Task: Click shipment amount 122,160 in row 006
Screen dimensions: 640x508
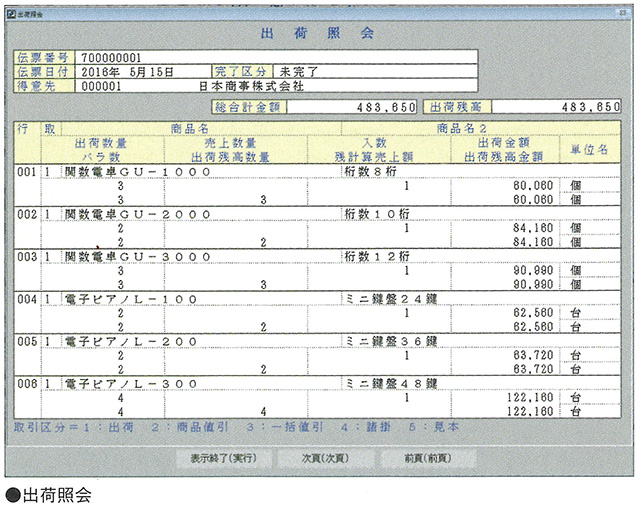Action: click(x=530, y=398)
